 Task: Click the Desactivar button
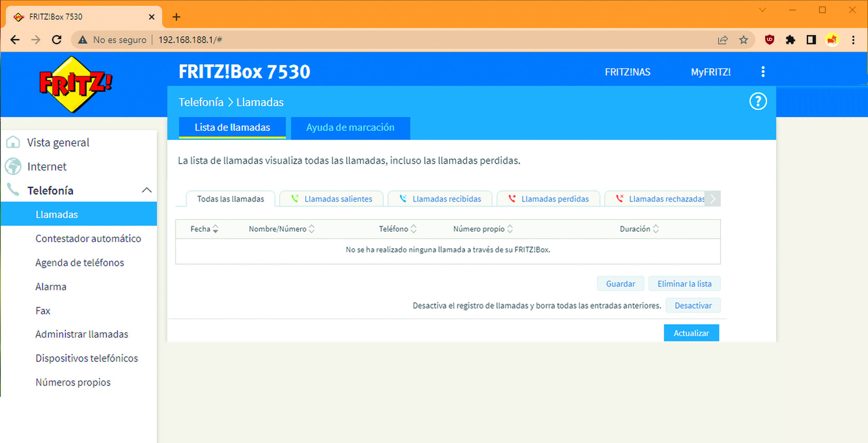point(693,305)
